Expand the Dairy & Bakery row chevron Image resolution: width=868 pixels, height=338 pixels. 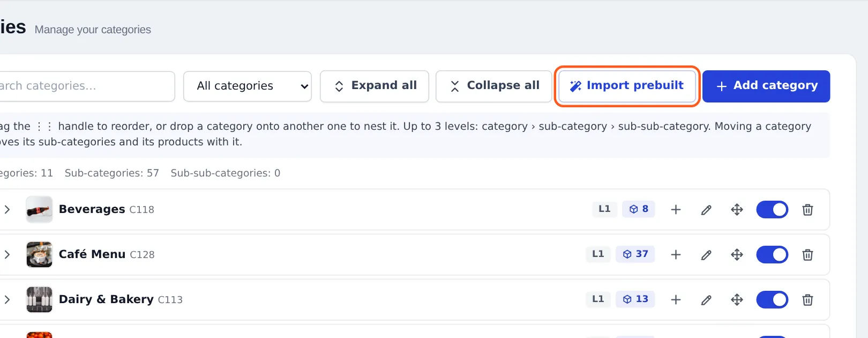(x=7, y=300)
